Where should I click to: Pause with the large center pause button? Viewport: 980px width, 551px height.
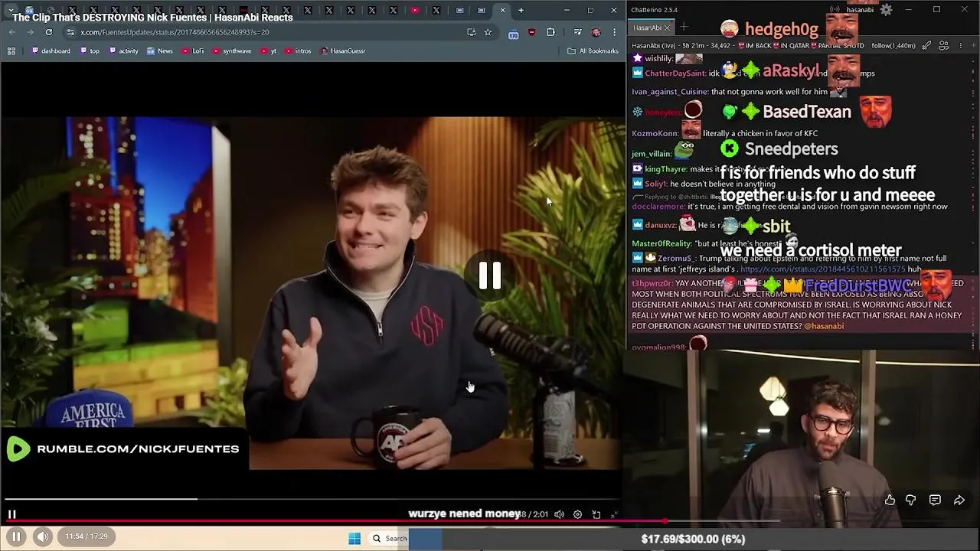pos(490,275)
